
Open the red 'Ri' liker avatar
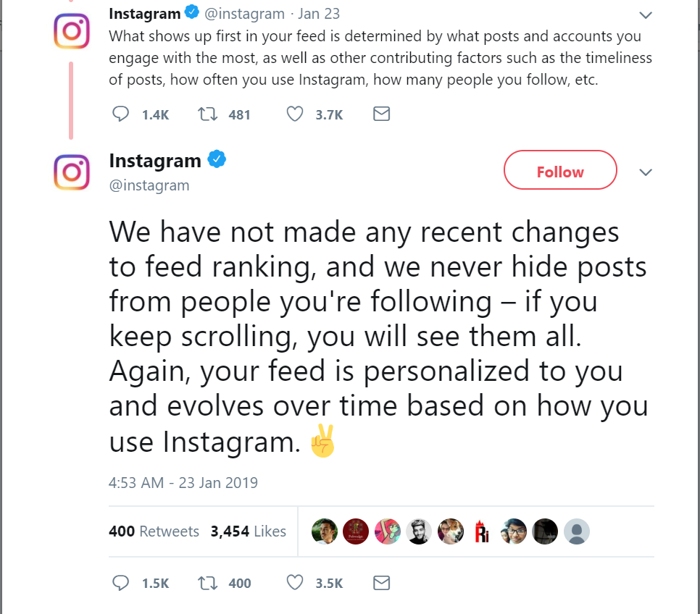click(482, 531)
